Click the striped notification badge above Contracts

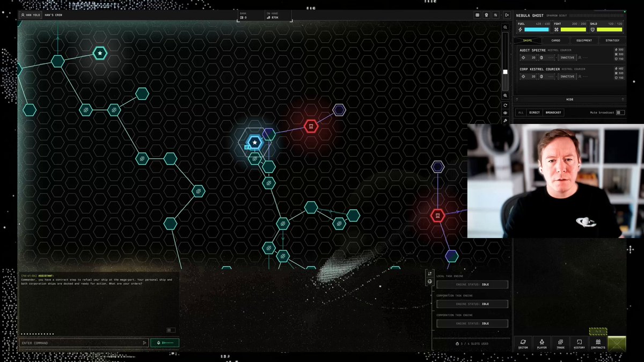coord(598,331)
